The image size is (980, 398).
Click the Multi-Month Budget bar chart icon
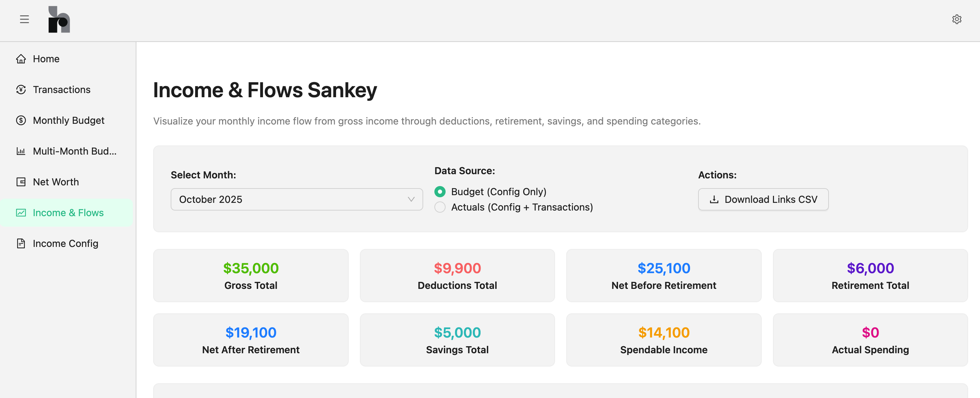21,151
